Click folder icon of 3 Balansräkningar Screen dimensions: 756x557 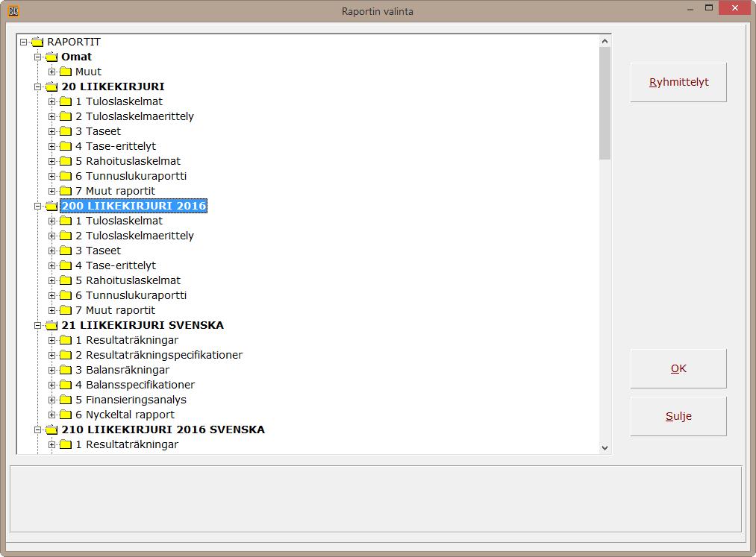[x=66, y=371]
